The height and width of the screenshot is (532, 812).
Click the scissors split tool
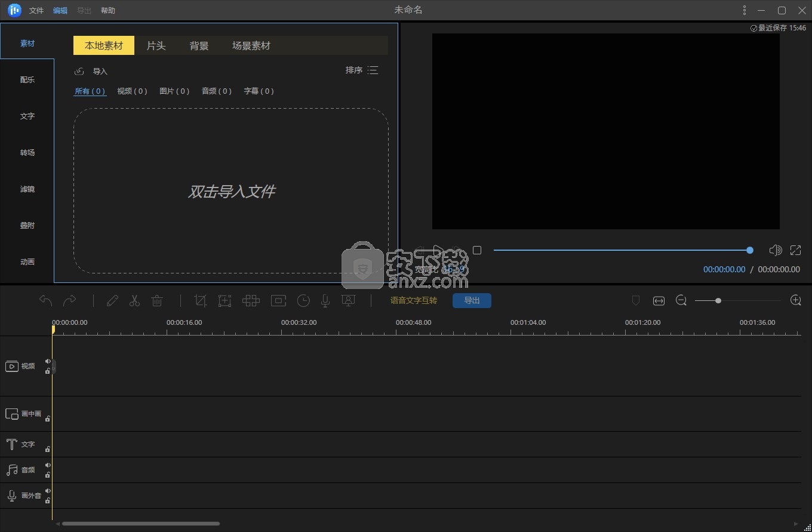(x=134, y=301)
